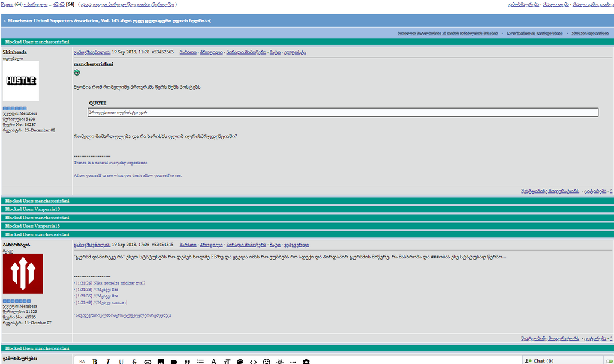Click the green smiley in Skinheada's post
This screenshot has width=614, height=364.
77,73
